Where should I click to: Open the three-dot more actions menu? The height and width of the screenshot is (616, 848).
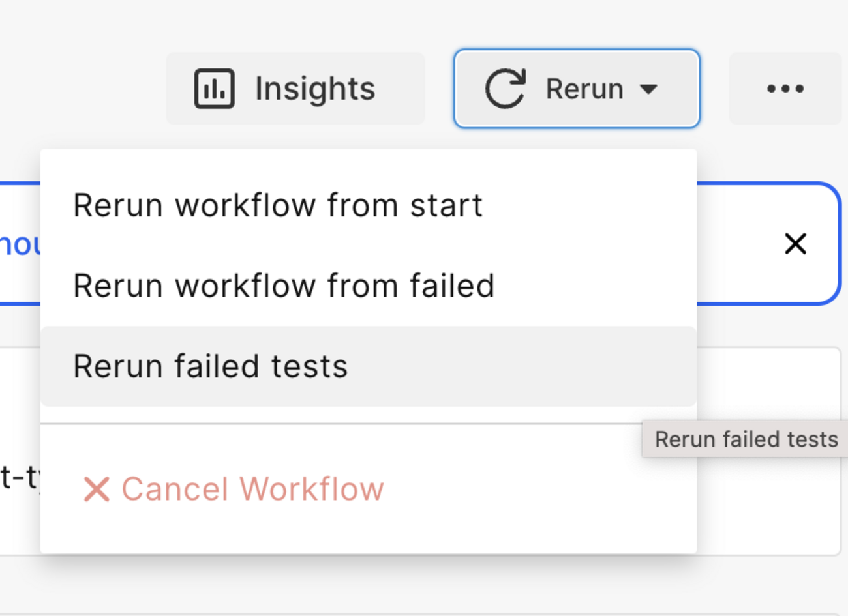[785, 89]
